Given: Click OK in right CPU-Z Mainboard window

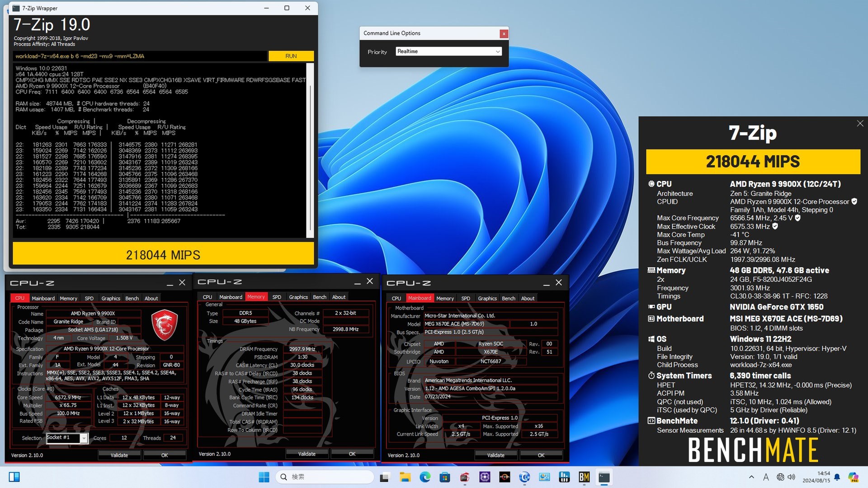Looking at the screenshot, I should [541, 455].
